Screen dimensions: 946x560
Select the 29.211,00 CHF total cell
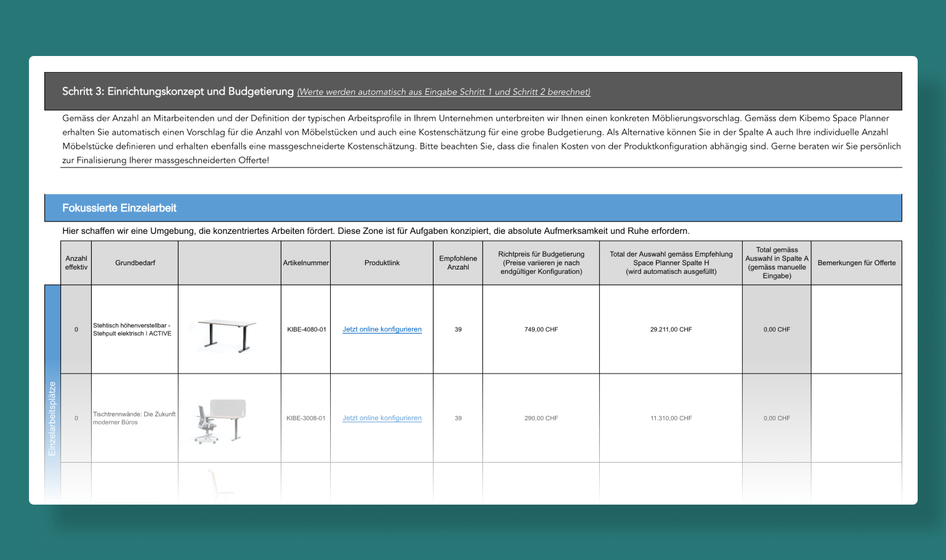pyautogui.click(x=671, y=329)
